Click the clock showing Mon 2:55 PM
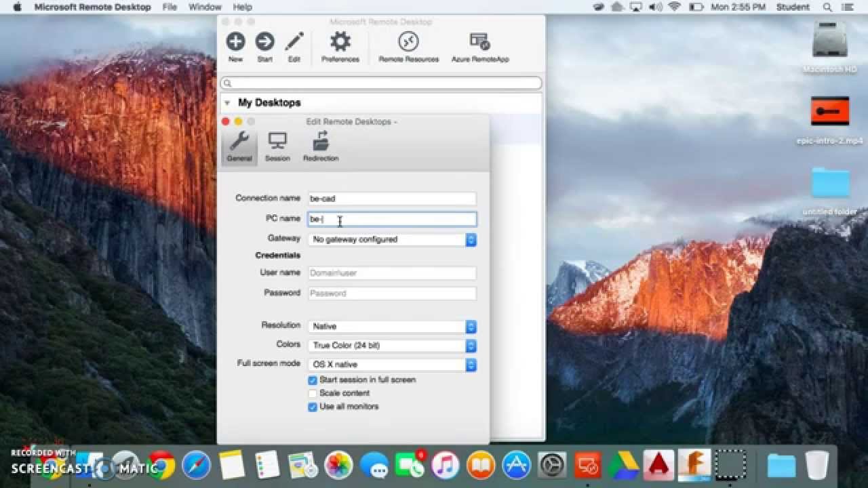868x488 pixels. pos(738,7)
